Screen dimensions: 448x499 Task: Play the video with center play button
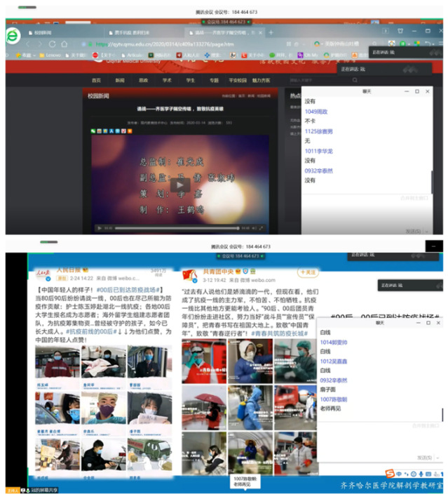coord(180,184)
